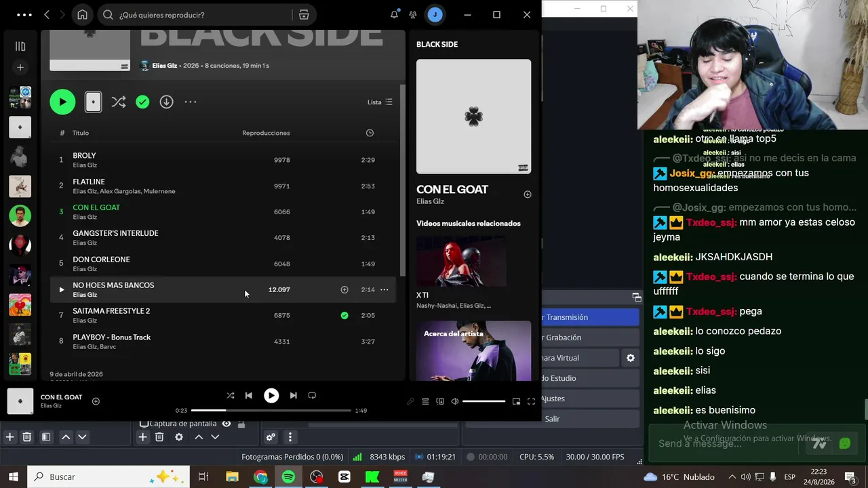
Task: Open OBS source properties gear
Action: [x=179, y=437]
